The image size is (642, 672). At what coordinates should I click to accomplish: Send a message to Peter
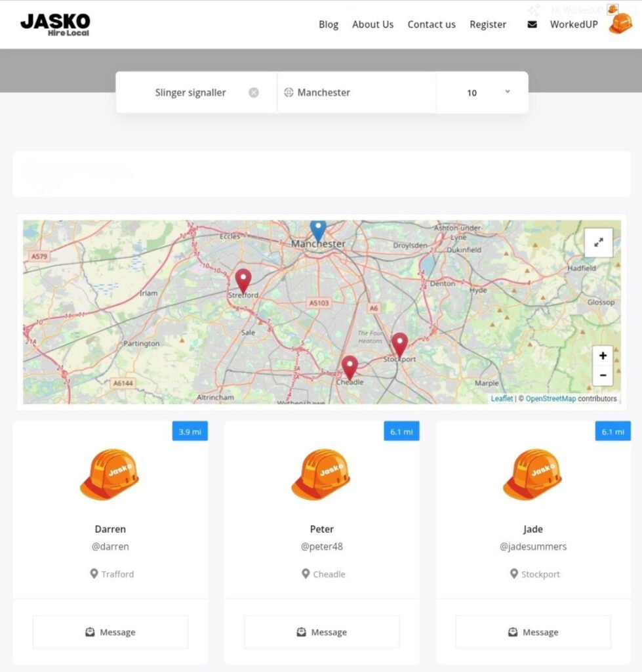321,632
